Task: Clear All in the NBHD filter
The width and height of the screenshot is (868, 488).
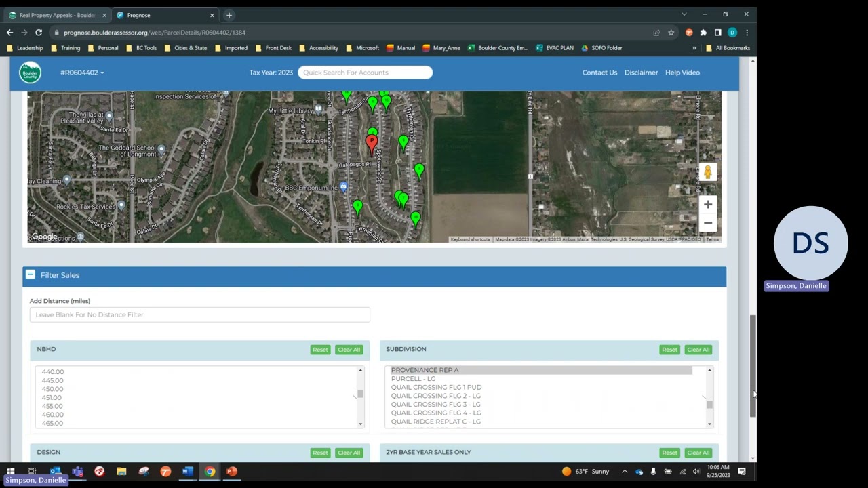Action: tap(349, 350)
